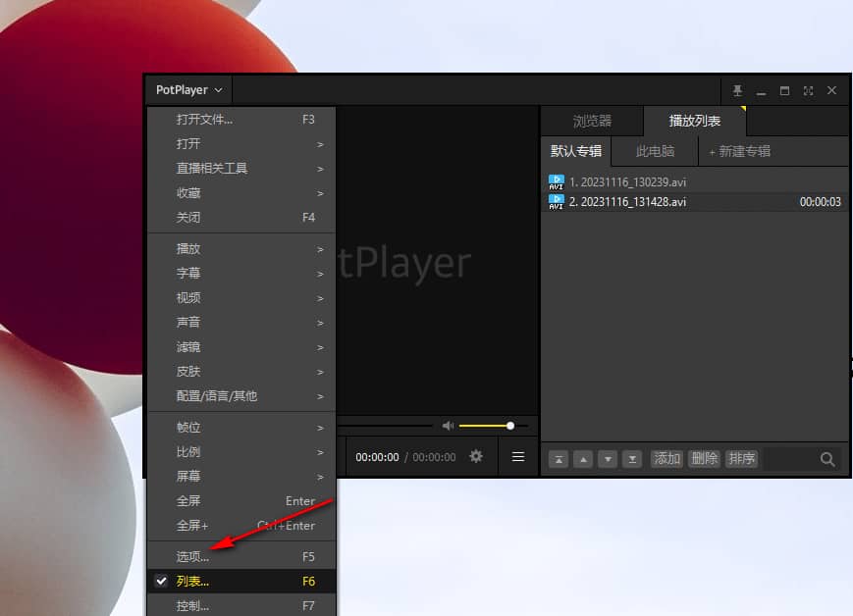This screenshot has height=616, width=853.
Task: Open the 比例 submenu
Action: 241,452
